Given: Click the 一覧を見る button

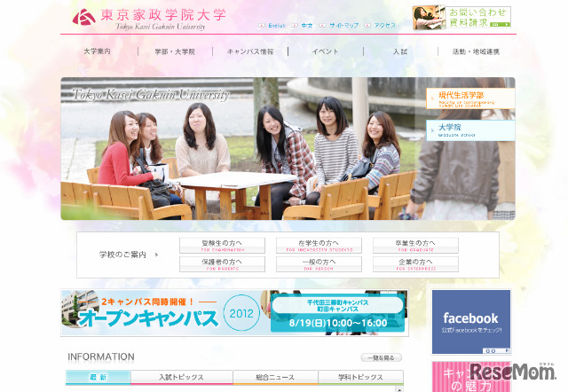Looking at the screenshot, I should coord(381,357).
